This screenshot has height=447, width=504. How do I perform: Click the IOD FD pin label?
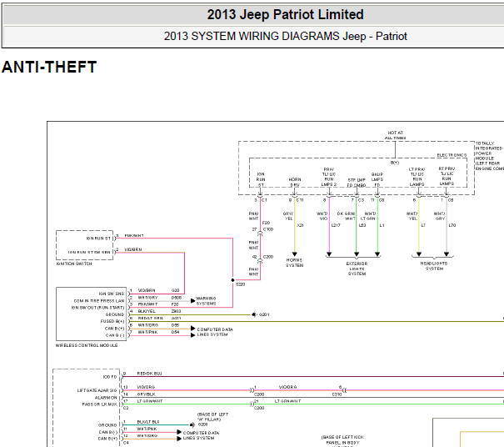110,377
